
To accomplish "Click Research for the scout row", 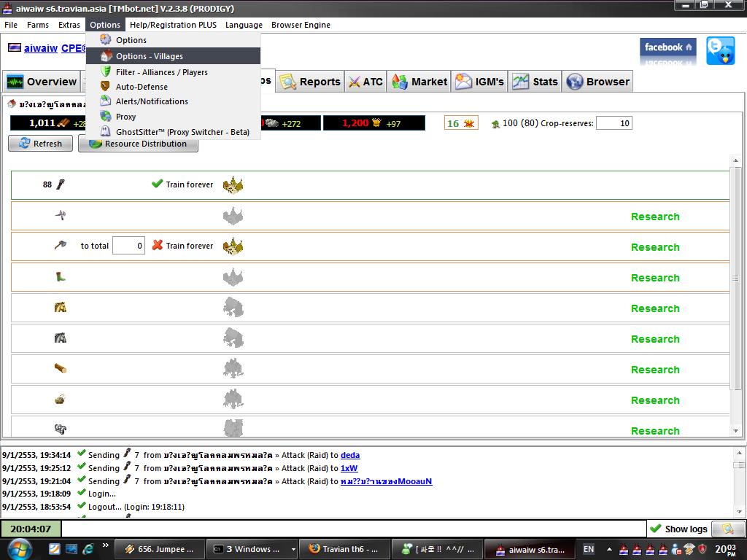I will click(655, 278).
